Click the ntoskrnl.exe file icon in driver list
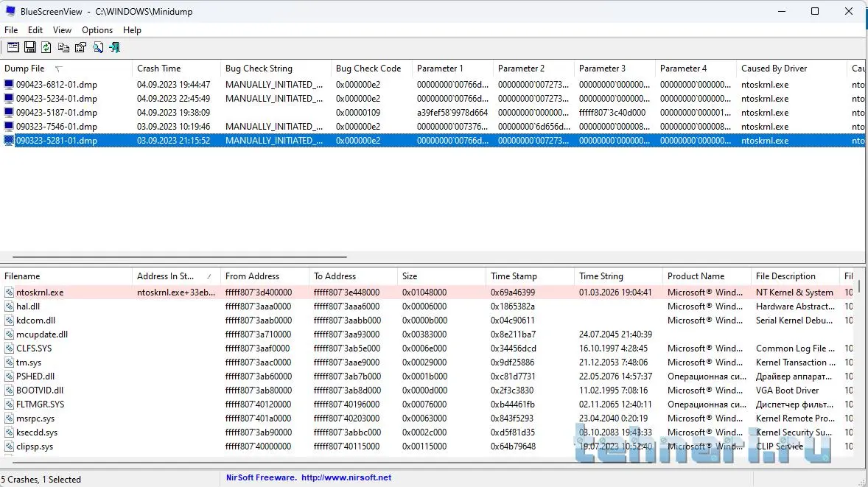 point(9,292)
